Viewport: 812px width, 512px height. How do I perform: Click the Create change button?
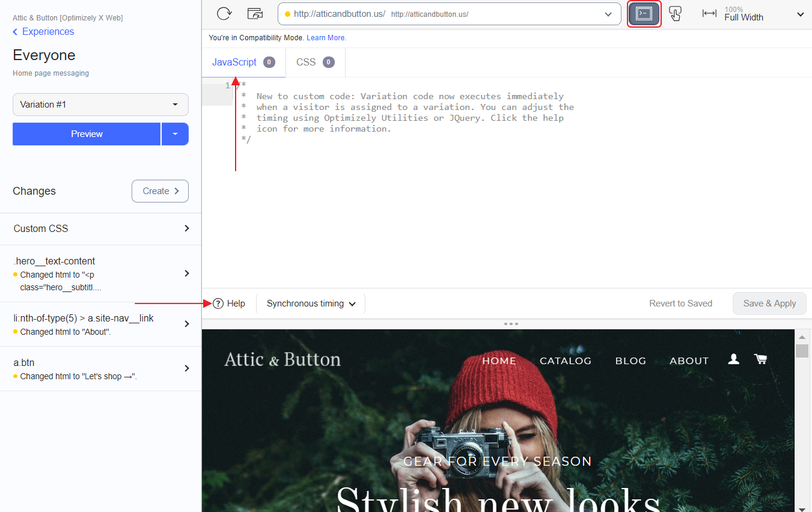pos(160,191)
